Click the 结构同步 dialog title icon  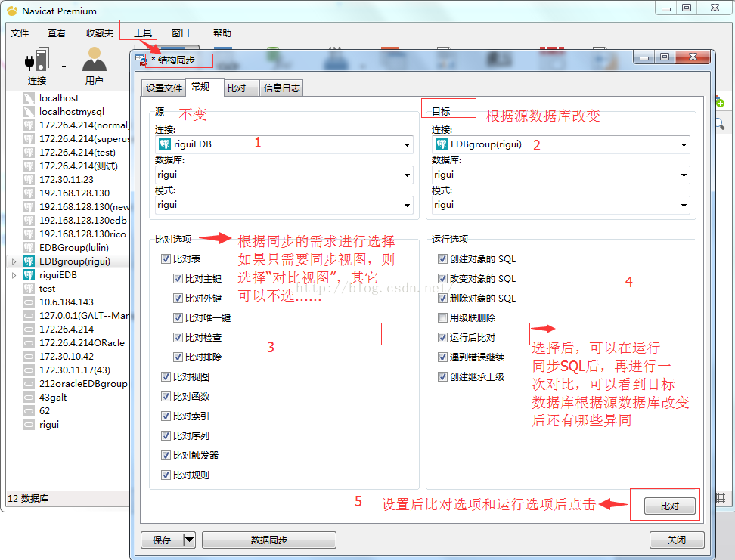click(x=141, y=60)
